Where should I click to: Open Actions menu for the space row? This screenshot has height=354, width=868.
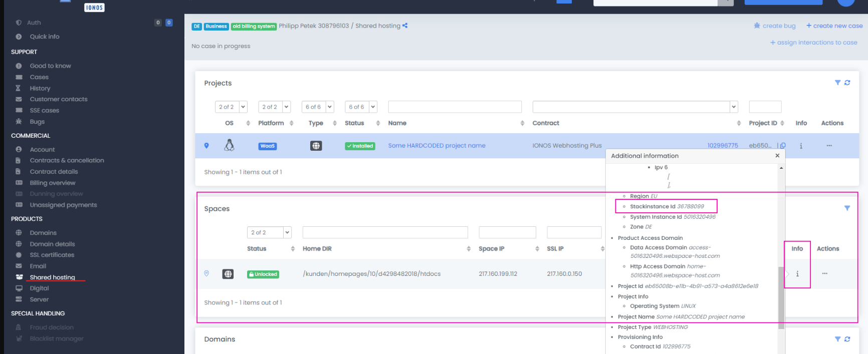(x=824, y=273)
